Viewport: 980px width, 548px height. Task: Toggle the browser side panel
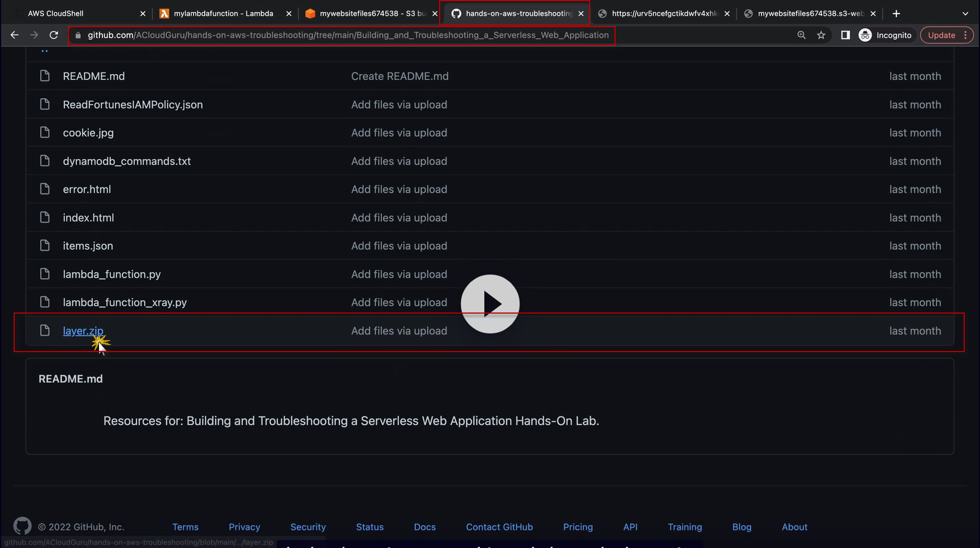pos(845,35)
